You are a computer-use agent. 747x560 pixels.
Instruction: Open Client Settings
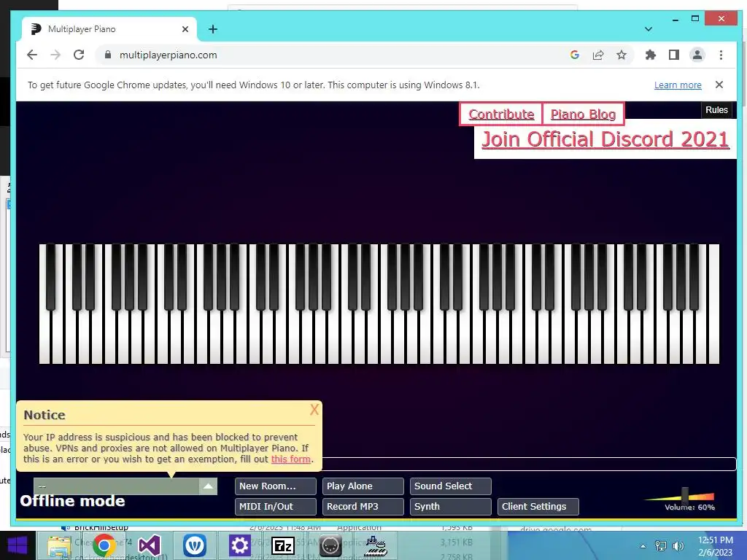[x=538, y=507]
